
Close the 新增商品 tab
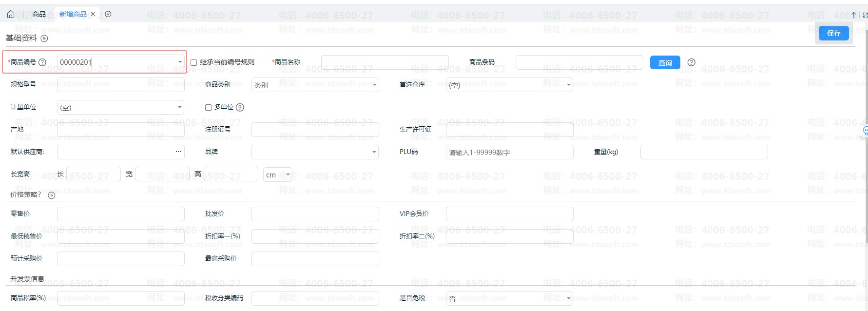93,14
